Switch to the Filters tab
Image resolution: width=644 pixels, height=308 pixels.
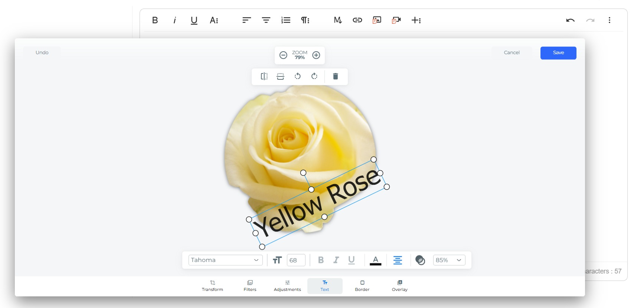click(250, 286)
